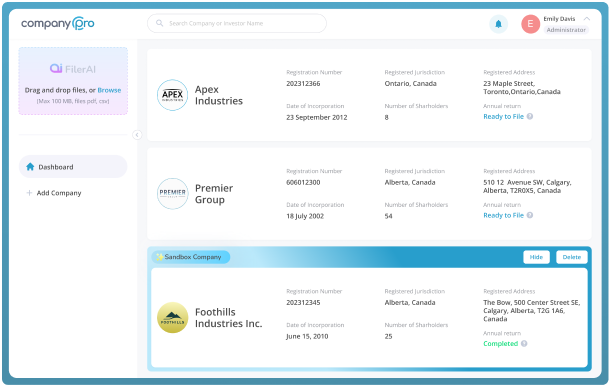Click the FilerAI drag and drop area

[73, 81]
